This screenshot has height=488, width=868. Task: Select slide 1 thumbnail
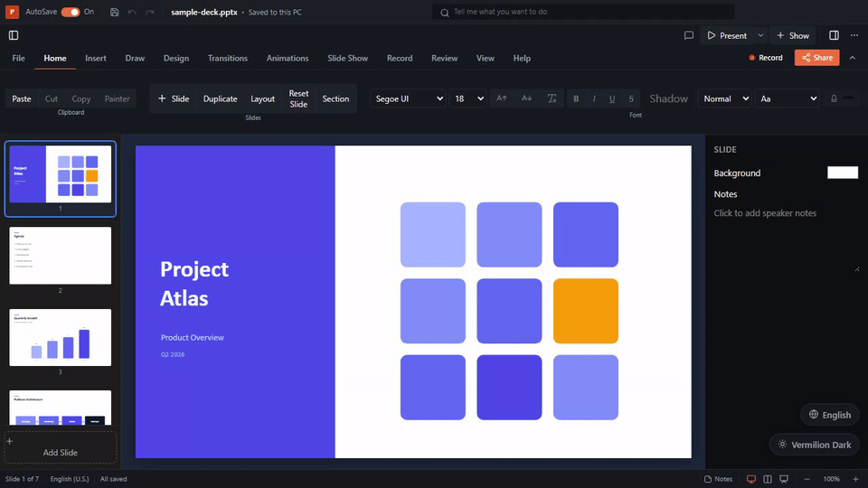tap(61, 174)
